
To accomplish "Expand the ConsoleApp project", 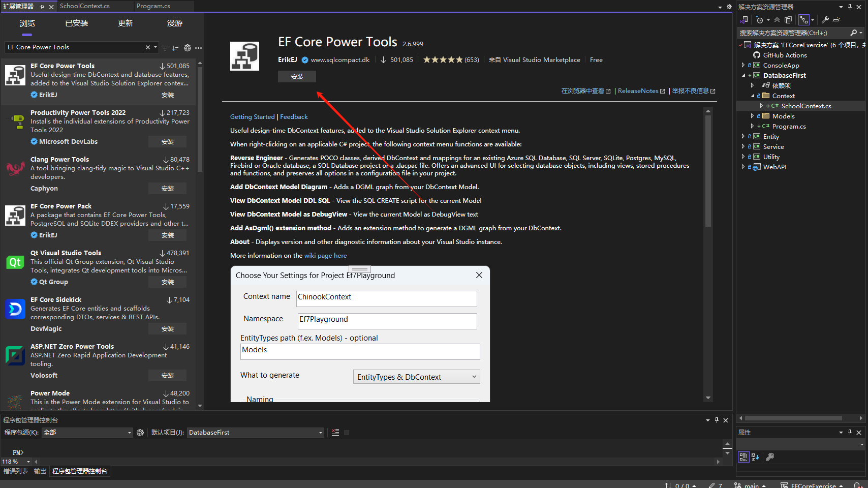I will click(743, 65).
